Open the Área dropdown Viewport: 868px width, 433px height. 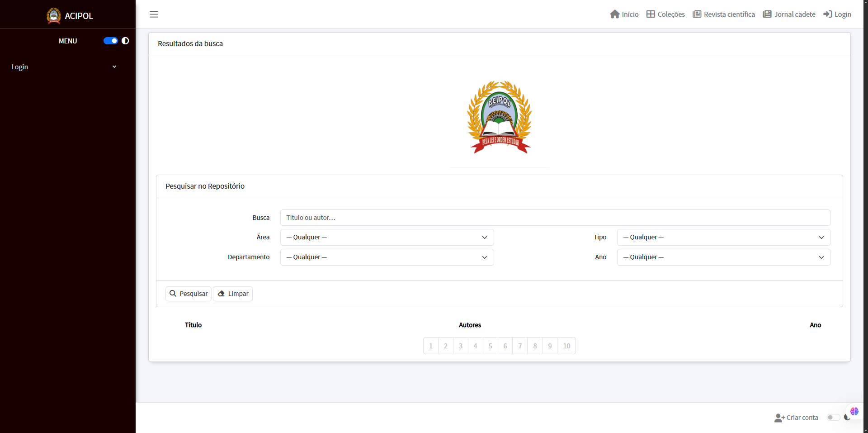pos(387,237)
